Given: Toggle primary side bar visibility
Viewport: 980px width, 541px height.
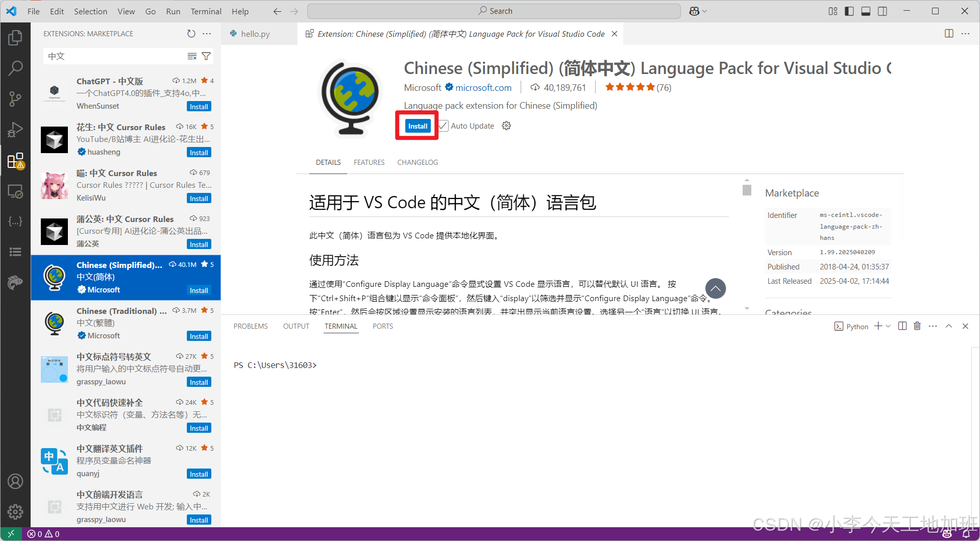Looking at the screenshot, I should (849, 11).
